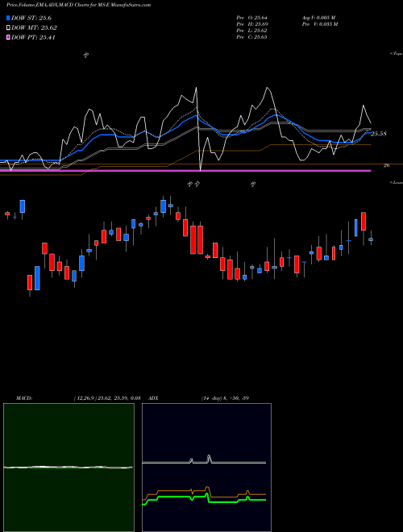This screenshot has height=532, width=403.
Task: Click the MACD parameters '(12,26,9) 25.62' text
Action: (x=107, y=398)
